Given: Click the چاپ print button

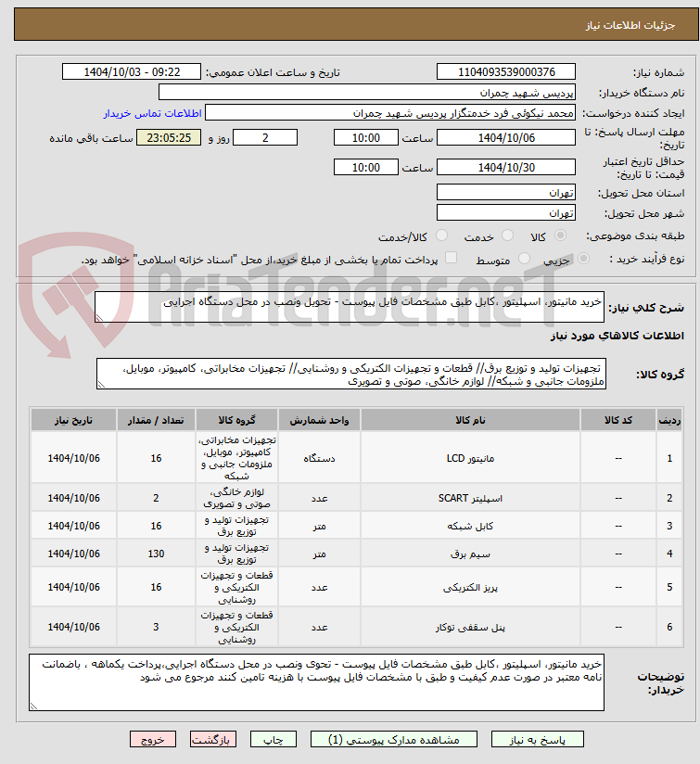Looking at the screenshot, I should pyautogui.click(x=273, y=740).
